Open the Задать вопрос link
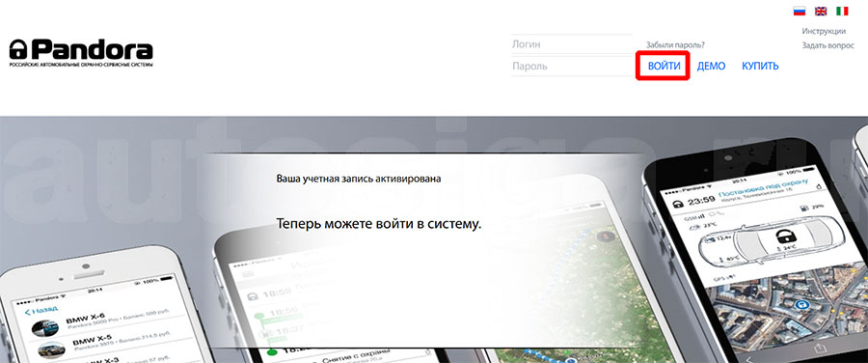Screen dimensions: 868x363 [827, 46]
